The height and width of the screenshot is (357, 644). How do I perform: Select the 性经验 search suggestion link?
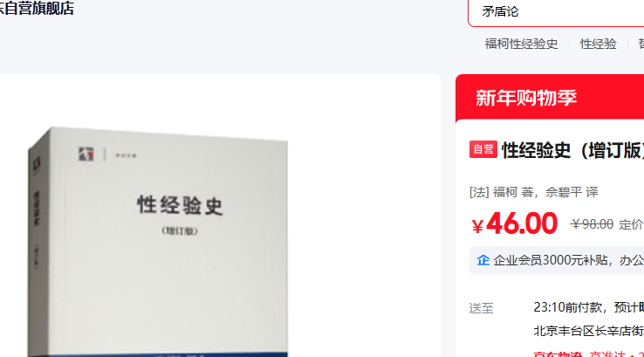coord(598,44)
